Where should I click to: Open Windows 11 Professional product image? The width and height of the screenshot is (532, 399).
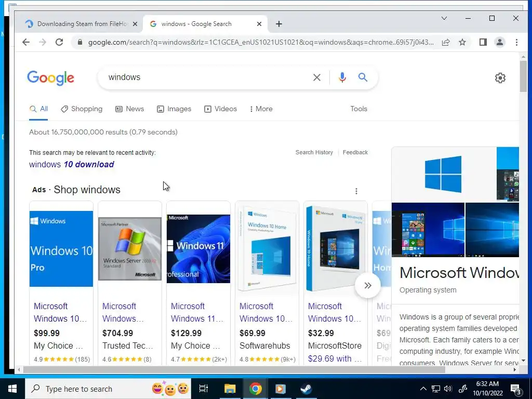[x=198, y=249]
